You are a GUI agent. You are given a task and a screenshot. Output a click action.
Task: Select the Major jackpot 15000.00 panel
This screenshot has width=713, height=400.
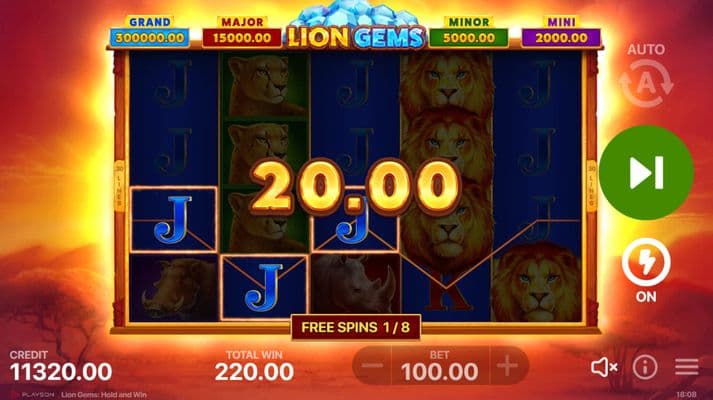(242, 32)
